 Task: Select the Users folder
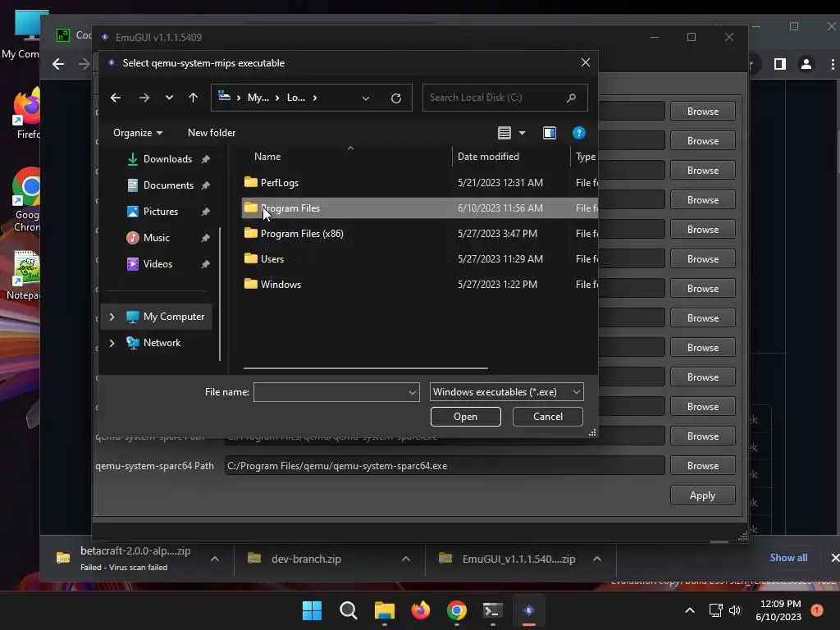tap(419, 258)
